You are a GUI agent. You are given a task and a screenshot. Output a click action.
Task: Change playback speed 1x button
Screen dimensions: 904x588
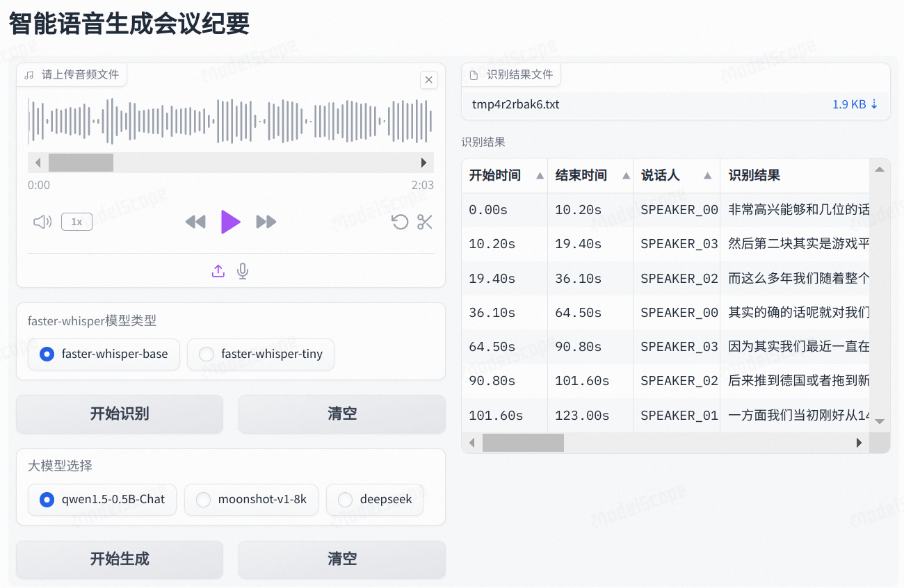point(76,222)
